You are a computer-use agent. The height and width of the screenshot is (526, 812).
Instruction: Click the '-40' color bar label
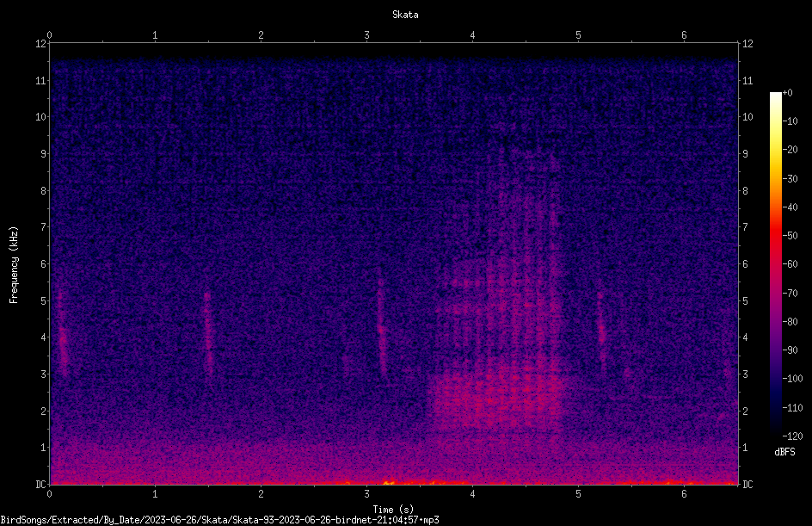(x=790, y=207)
